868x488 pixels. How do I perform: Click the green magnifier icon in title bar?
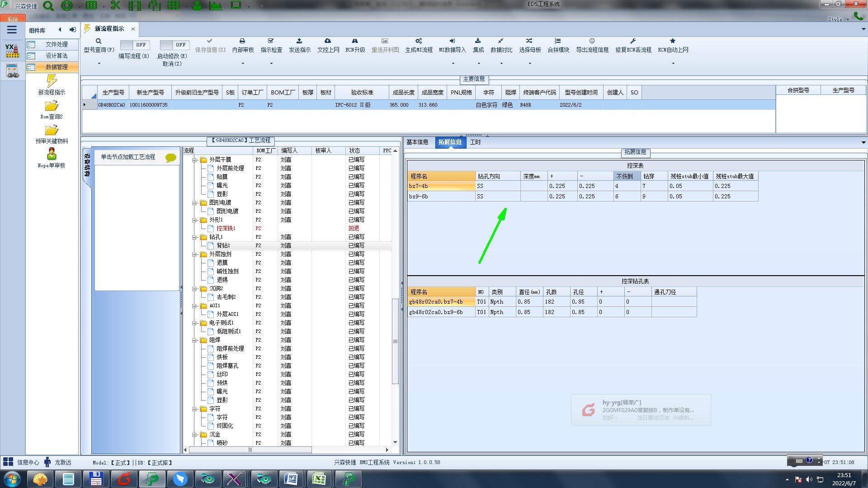pyautogui.click(x=48, y=6)
